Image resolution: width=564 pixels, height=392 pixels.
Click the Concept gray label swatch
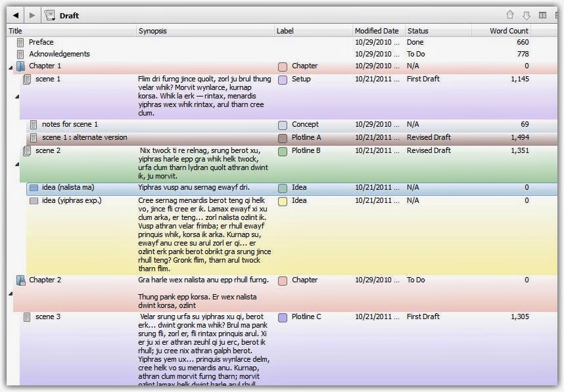pos(283,125)
